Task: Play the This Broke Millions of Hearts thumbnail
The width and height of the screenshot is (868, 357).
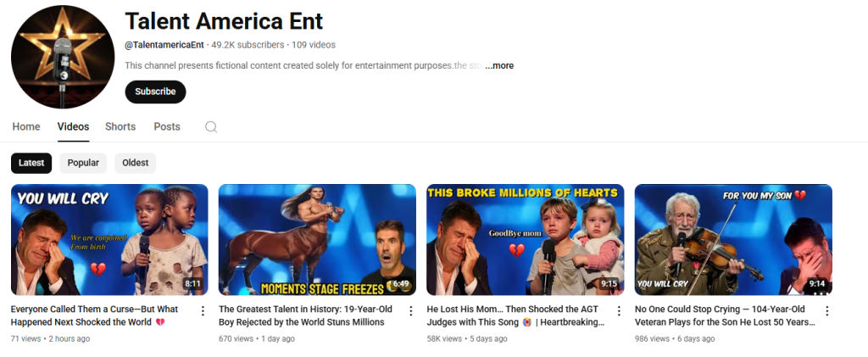Action: point(526,240)
